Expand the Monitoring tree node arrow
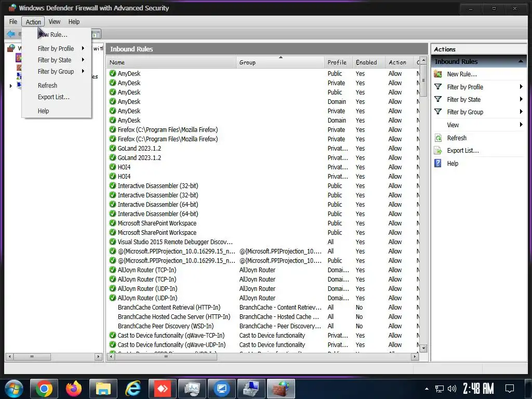The width and height of the screenshot is (532, 399). tap(11, 86)
